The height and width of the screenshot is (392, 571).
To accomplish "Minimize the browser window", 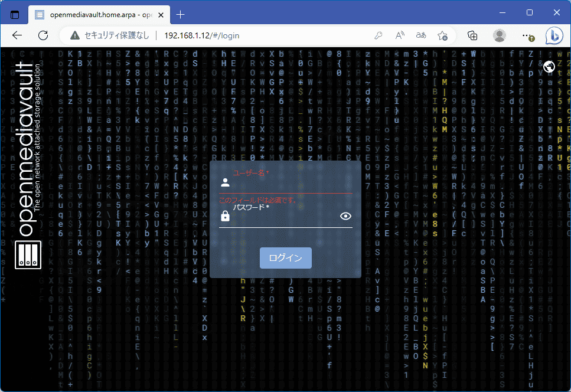I will pyautogui.click(x=503, y=12).
